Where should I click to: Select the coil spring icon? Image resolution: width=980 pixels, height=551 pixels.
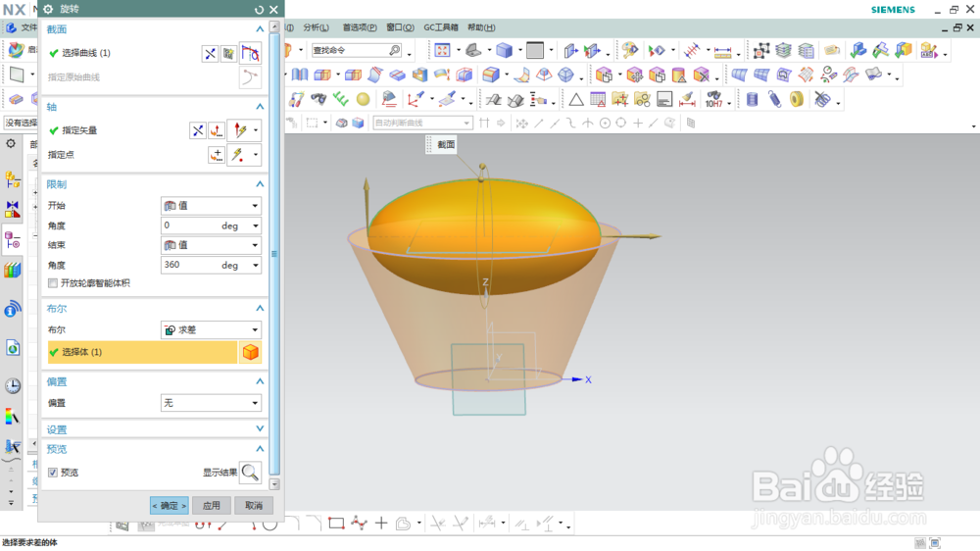click(x=774, y=99)
